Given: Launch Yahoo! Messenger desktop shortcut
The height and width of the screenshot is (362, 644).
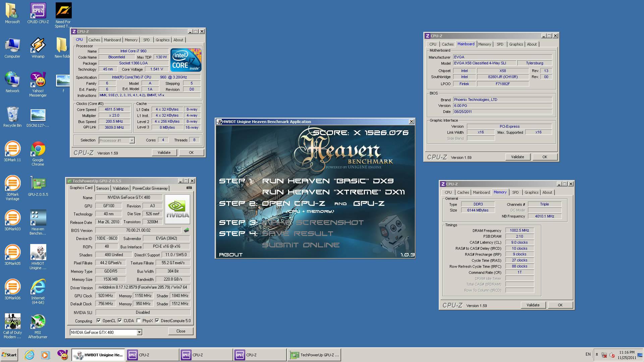Looking at the screenshot, I should coord(38,84).
